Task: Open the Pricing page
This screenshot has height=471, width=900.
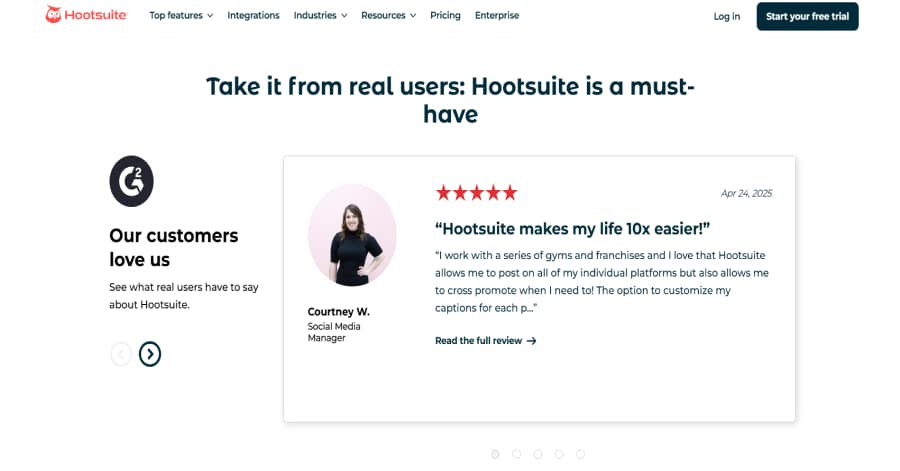Action: click(x=445, y=15)
